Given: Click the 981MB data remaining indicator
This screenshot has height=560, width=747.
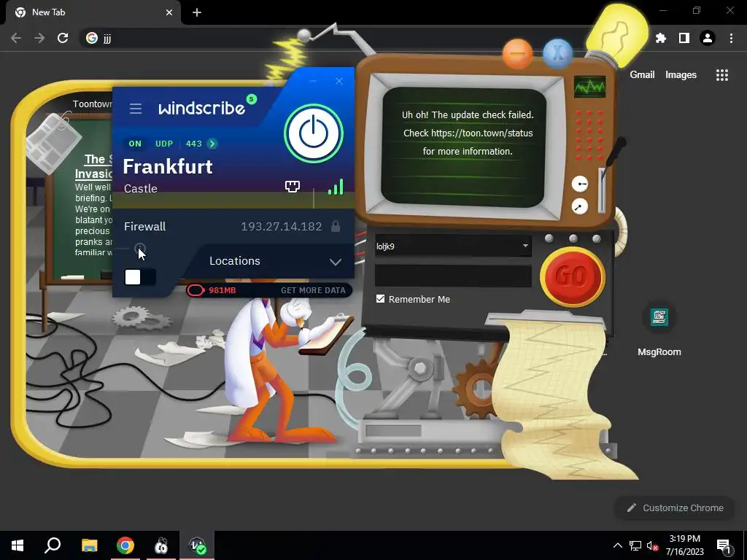Looking at the screenshot, I should tap(212, 290).
